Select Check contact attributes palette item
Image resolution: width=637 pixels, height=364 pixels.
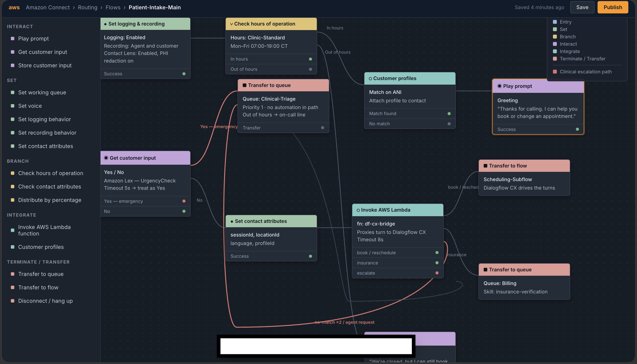pyautogui.click(x=50, y=187)
